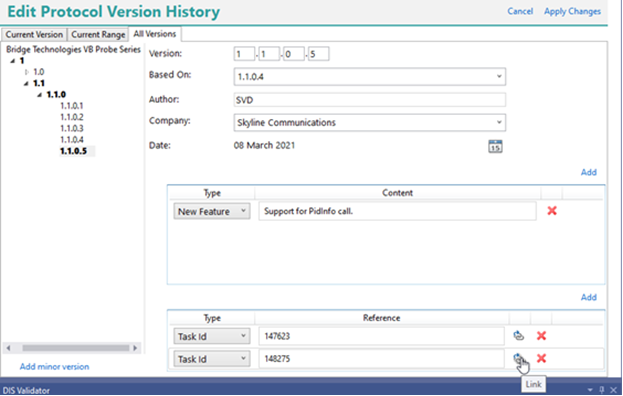Screen dimensions: 623x396
Task: Select version 1.1.0.3 in the tree
Action: click(72, 128)
